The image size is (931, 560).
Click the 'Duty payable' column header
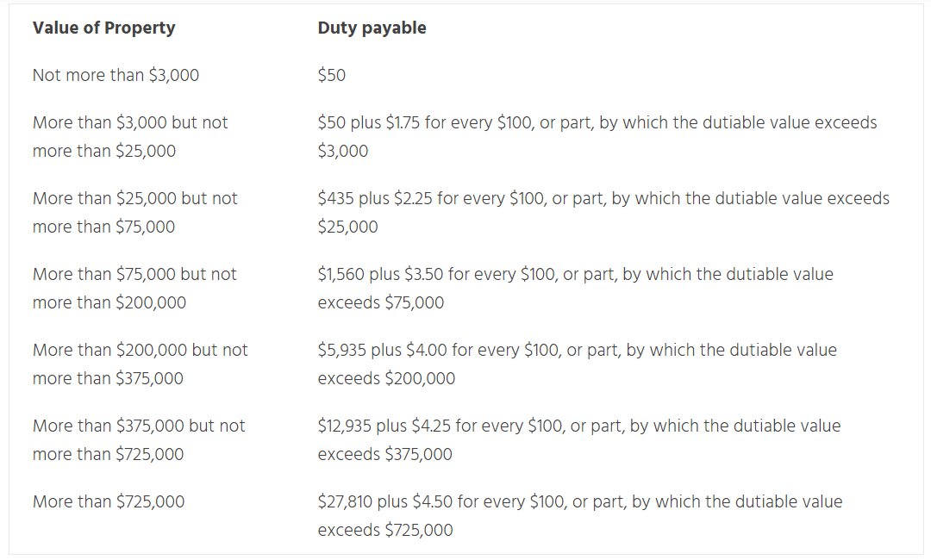pos(372,28)
